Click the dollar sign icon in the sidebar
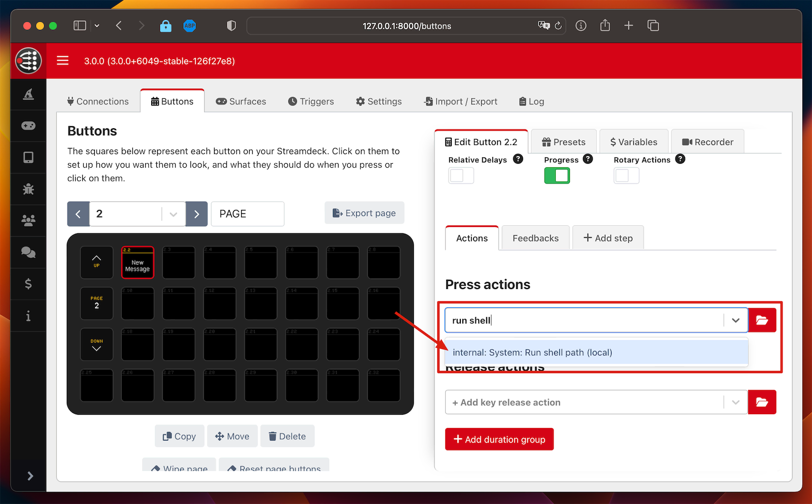812x504 pixels. 28,284
